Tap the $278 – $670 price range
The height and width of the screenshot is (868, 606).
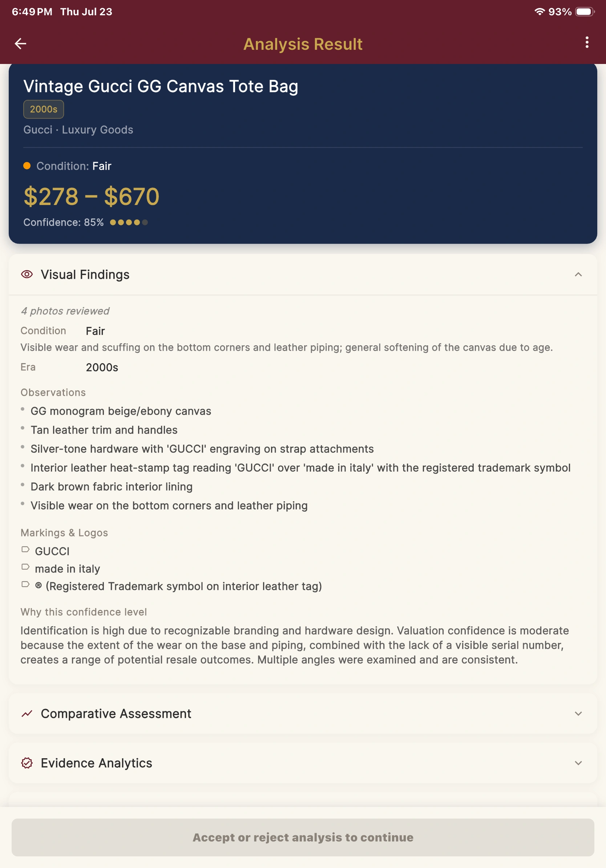[92, 197]
